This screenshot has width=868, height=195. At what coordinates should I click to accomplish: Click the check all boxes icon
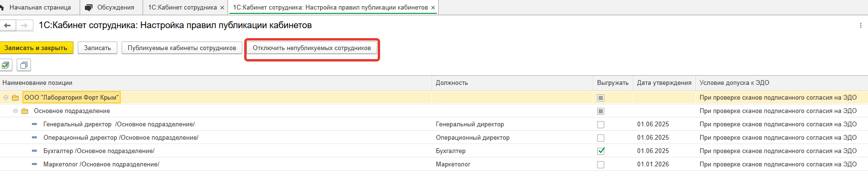tap(6, 65)
